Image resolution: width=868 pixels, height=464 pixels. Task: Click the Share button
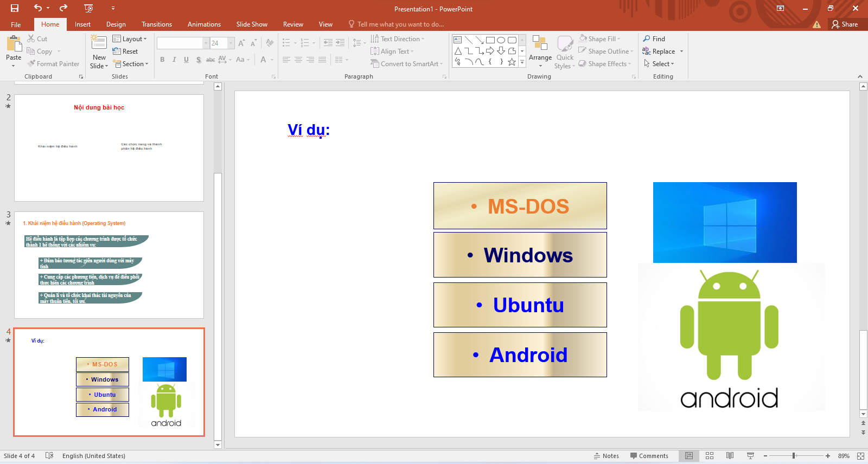pos(845,24)
